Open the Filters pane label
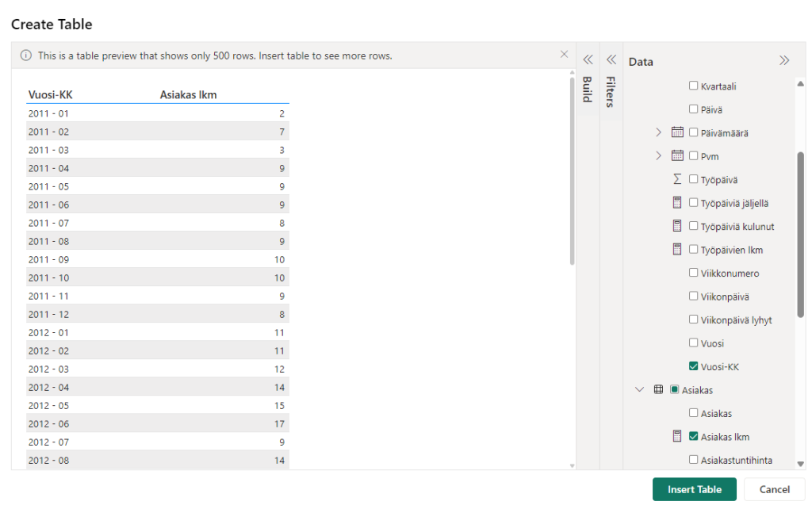The height and width of the screenshot is (509, 812). tap(611, 92)
